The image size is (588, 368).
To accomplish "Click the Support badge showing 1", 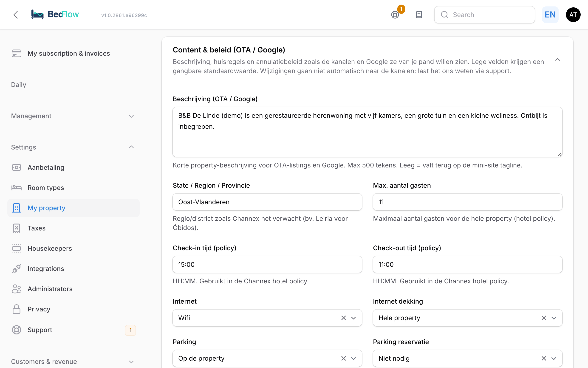I will (130, 330).
